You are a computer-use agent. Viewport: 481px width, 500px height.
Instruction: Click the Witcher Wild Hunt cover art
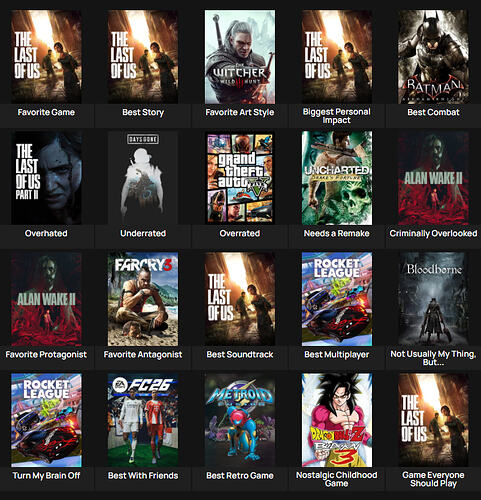click(x=240, y=57)
